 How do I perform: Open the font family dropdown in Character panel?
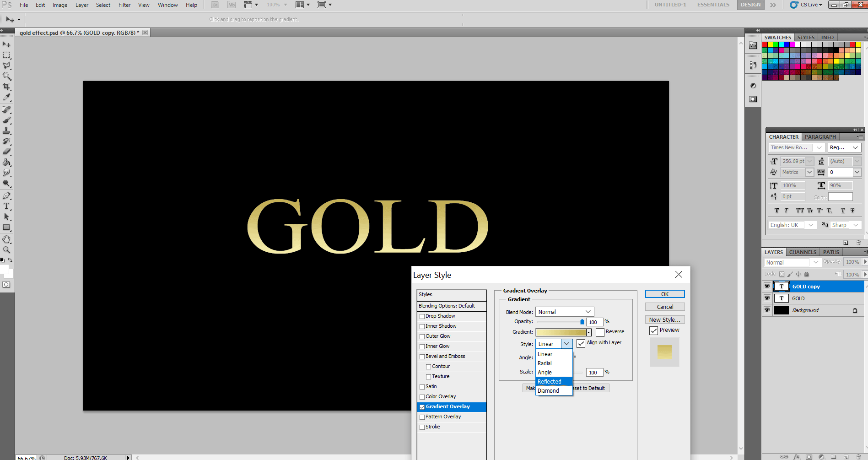tap(819, 147)
